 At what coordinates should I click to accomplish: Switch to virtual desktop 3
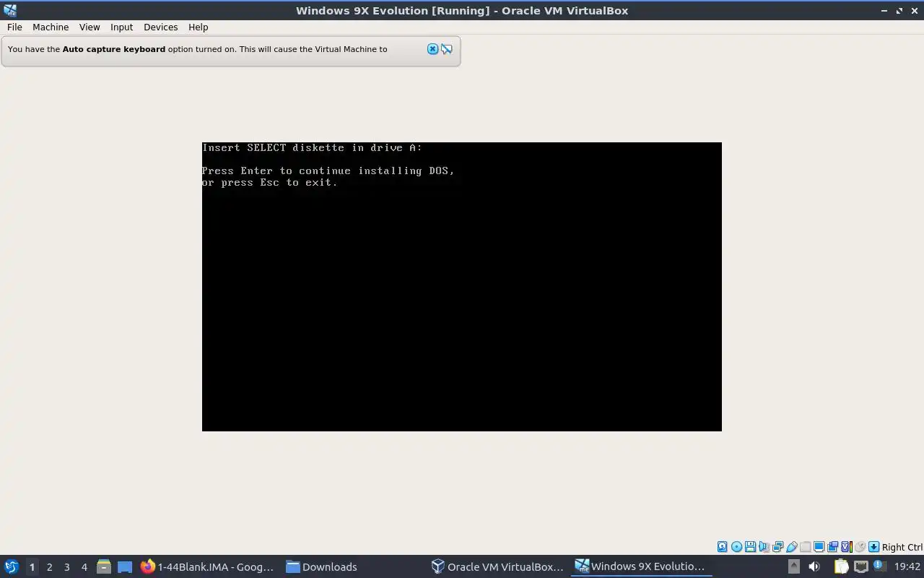(x=66, y=566)
